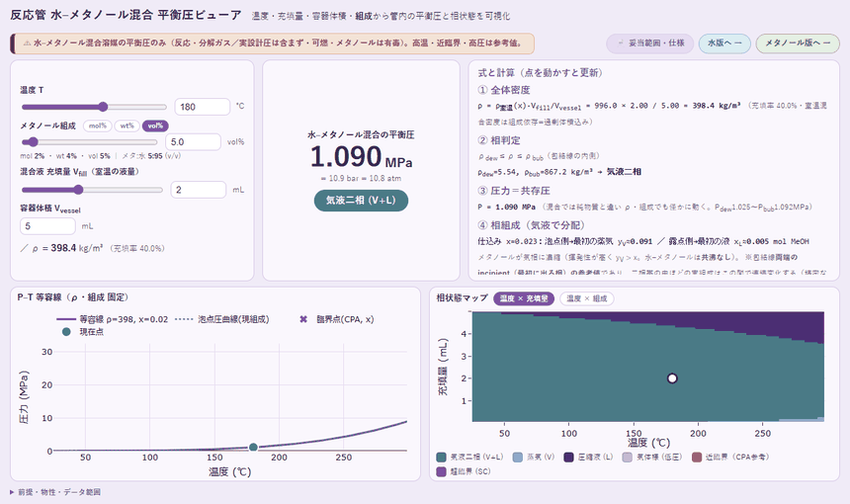This screenshot has height=504, width=850.
Task: Click the warning icon in the notice banner
Action: click(x=27, y=42)
